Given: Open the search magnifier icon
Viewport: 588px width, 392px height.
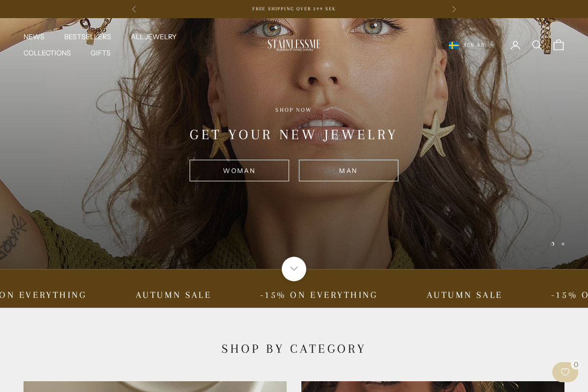Looking at the screenshot, I should (x=537, y=45).
